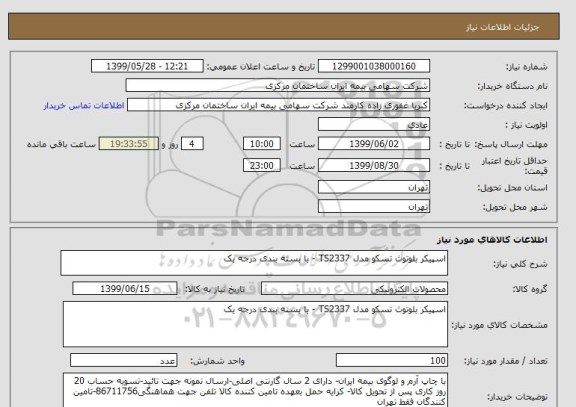Viewport: 576px width, 407px height.
Task: Select the request creator name field
Action: click(x=278, y=105)
